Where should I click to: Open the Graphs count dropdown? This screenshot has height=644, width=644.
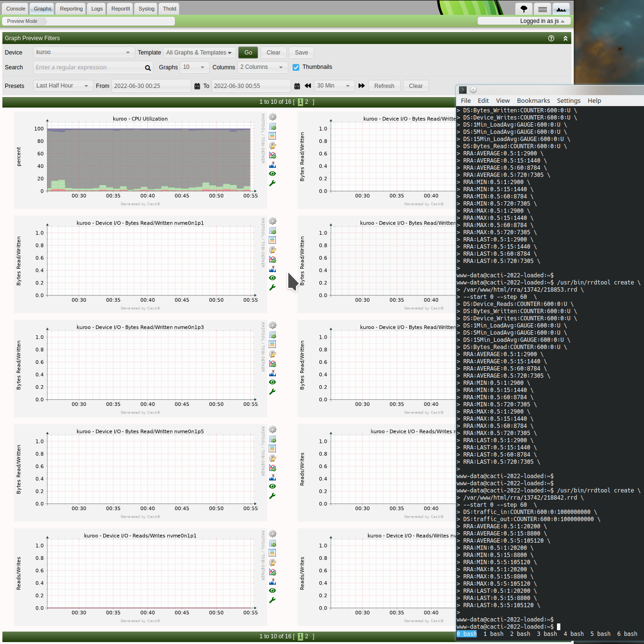tap(195, 67)
